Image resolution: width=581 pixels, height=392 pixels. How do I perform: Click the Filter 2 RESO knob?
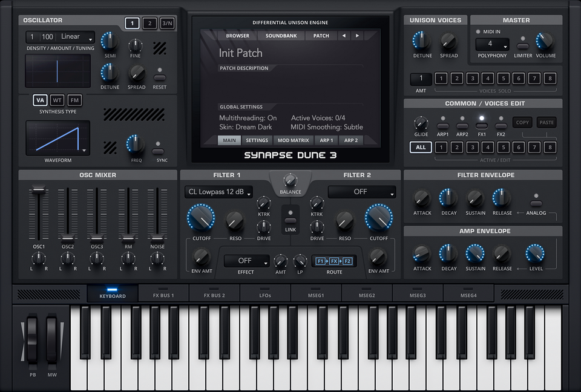344,221
